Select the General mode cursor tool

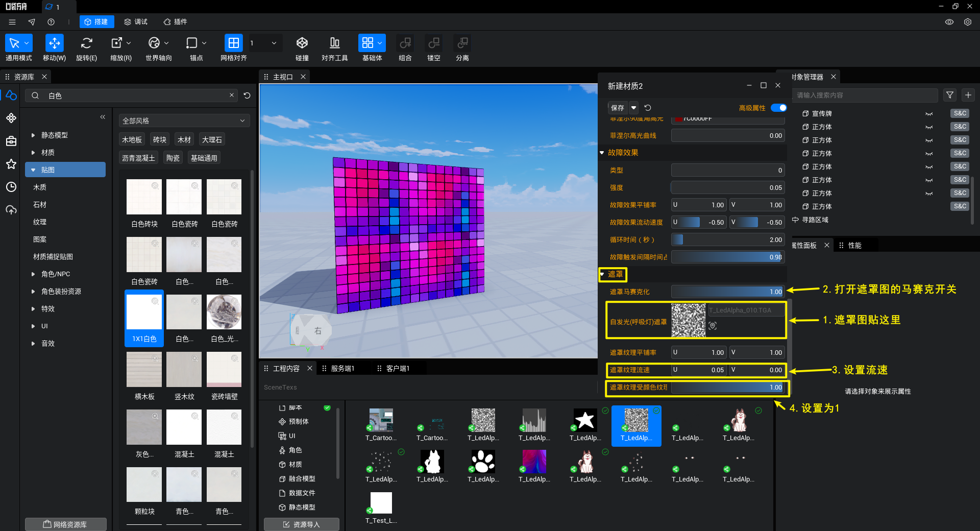(x=14, y=43)
